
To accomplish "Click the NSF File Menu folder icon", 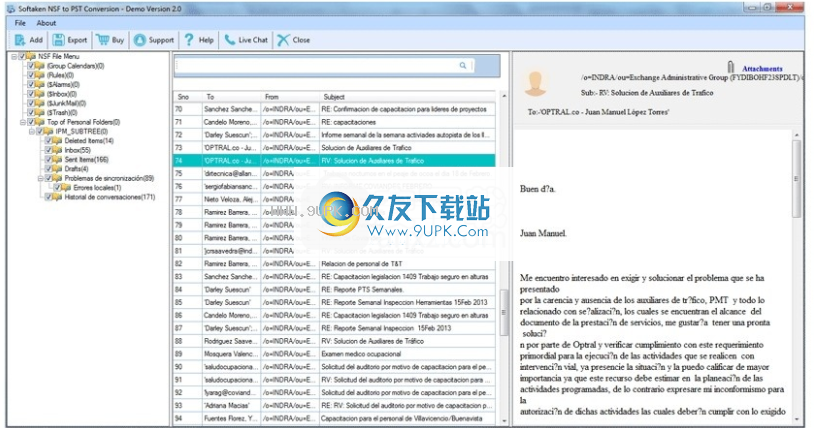I will pyautogui.click(x=31, y=56).
